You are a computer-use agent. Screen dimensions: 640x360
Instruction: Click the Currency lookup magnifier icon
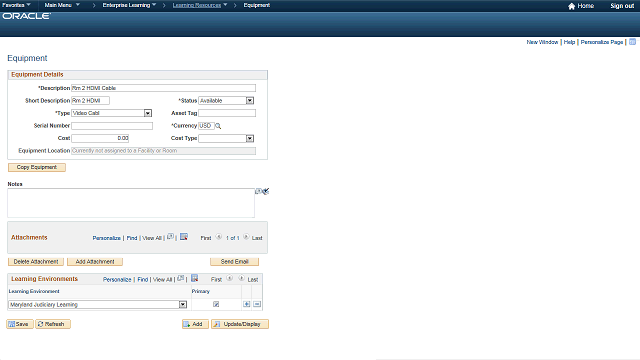pyautogui.click(x=218, y=126)
